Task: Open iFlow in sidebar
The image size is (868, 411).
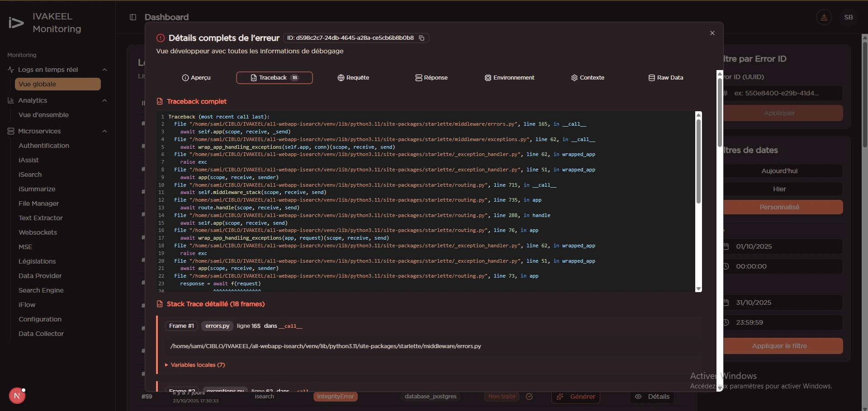Action: [x=58, y=305]
